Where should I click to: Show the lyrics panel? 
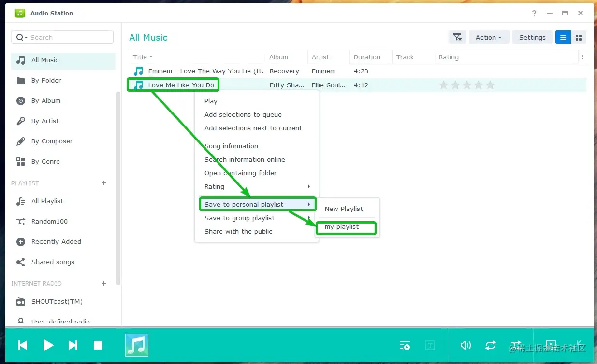click(x=430, y=345)
